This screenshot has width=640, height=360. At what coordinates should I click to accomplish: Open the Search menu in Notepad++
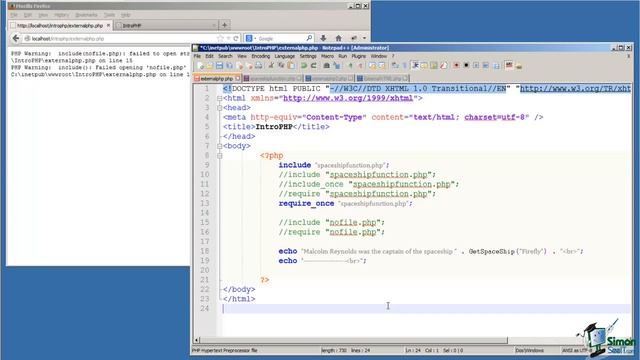pos(225,56)
